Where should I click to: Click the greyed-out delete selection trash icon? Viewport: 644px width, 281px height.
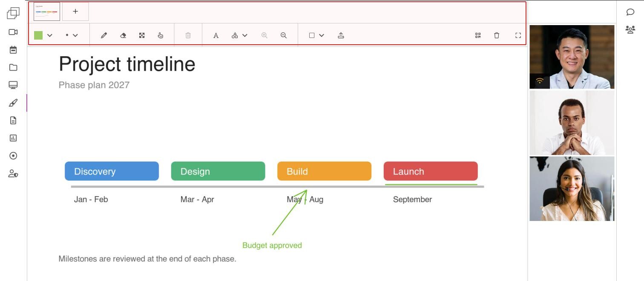tap(188, 35)
